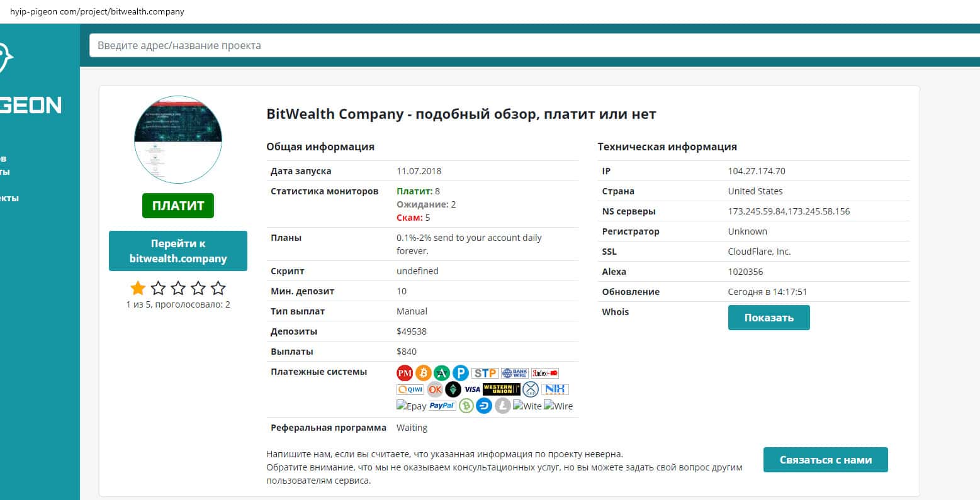The width and height of the screenshot is (980, 500).
Task: Click the first filled rating star
Action: click(x=138, y=288)
